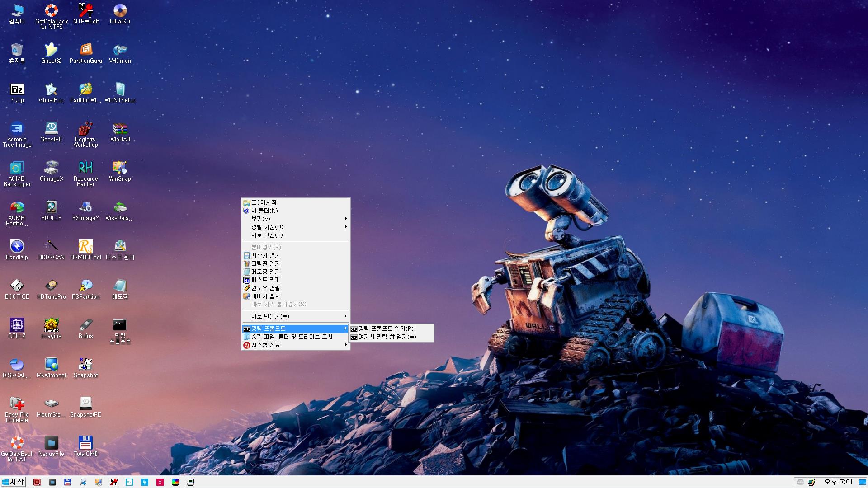Select the 메모장 desktop icon
Screen dimensions: 868x488
click(120, 289)
